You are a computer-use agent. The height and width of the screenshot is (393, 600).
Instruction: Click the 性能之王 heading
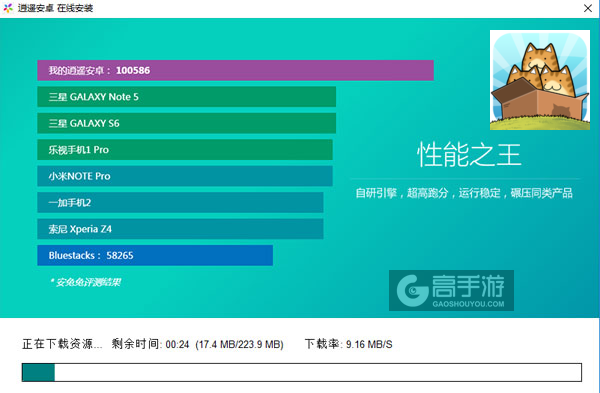pyautogui.click(x=469, y=155)
